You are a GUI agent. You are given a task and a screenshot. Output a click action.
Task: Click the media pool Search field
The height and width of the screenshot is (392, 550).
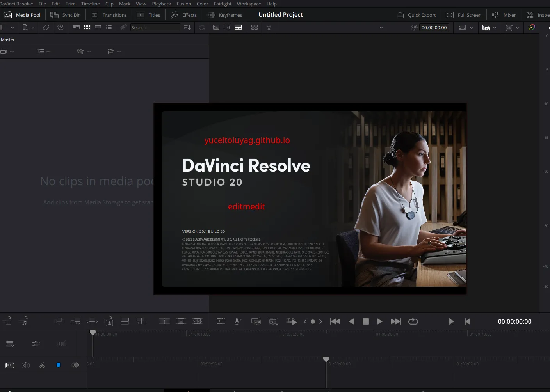(x=155, y=27)
